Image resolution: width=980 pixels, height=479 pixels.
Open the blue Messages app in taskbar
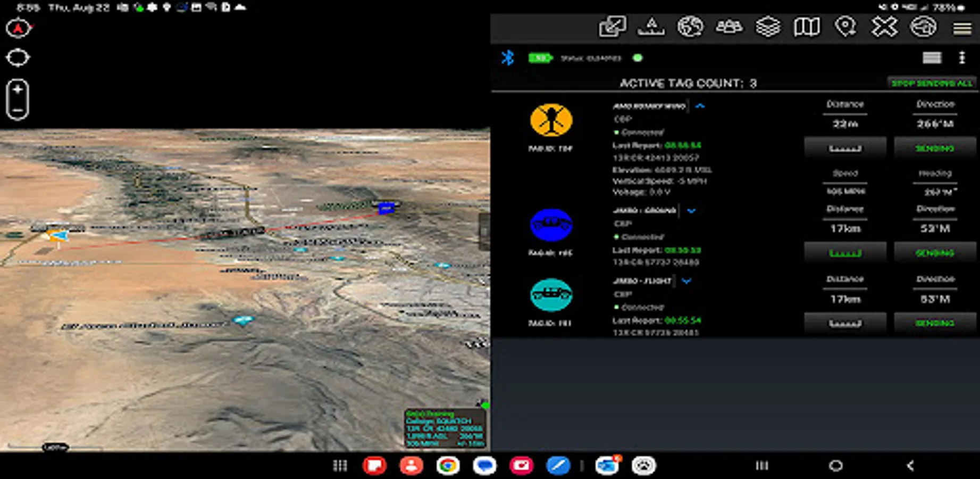(484, 466)
